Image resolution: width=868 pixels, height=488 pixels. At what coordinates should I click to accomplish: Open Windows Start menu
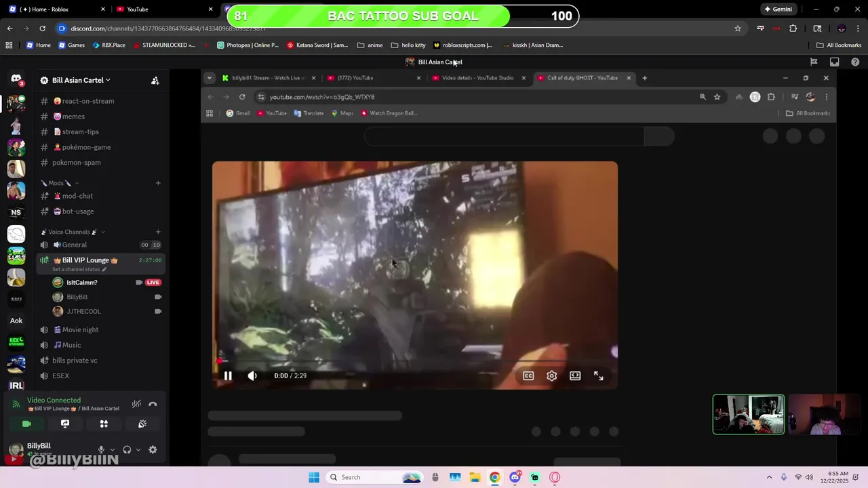coord(313,477)
